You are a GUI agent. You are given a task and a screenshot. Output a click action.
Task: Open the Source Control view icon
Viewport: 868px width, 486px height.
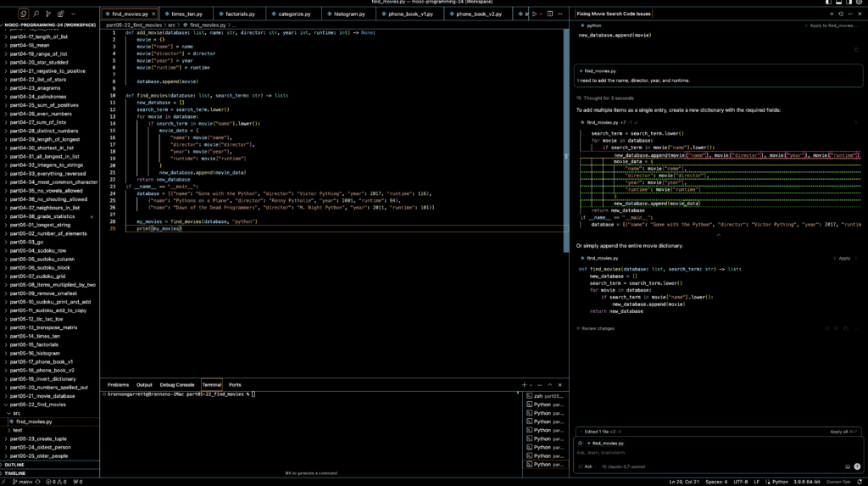(48, 14)
